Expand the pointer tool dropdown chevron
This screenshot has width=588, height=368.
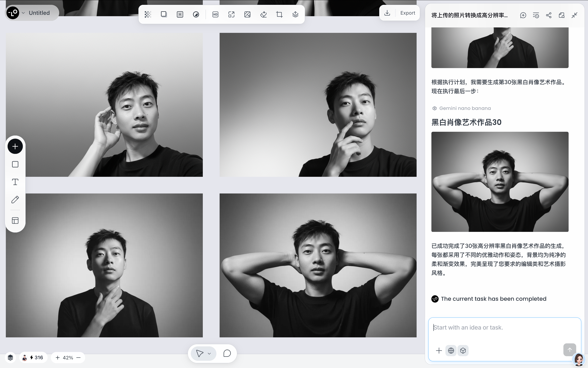[209, 353]
